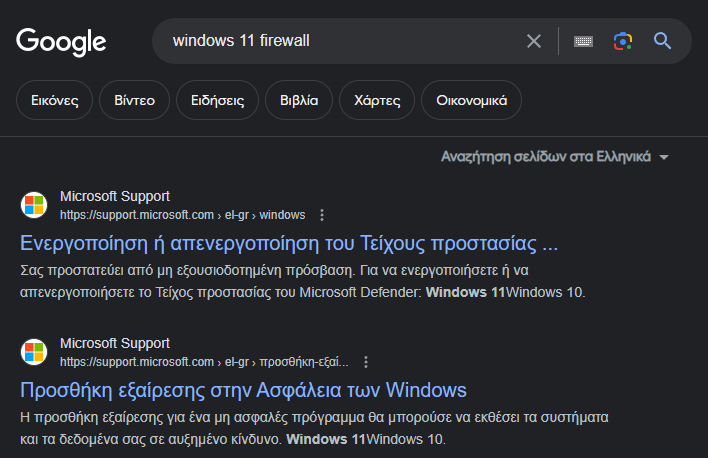Click the Google logo
Viewport: 708px width, 458px height.
(x=61, y=42)
